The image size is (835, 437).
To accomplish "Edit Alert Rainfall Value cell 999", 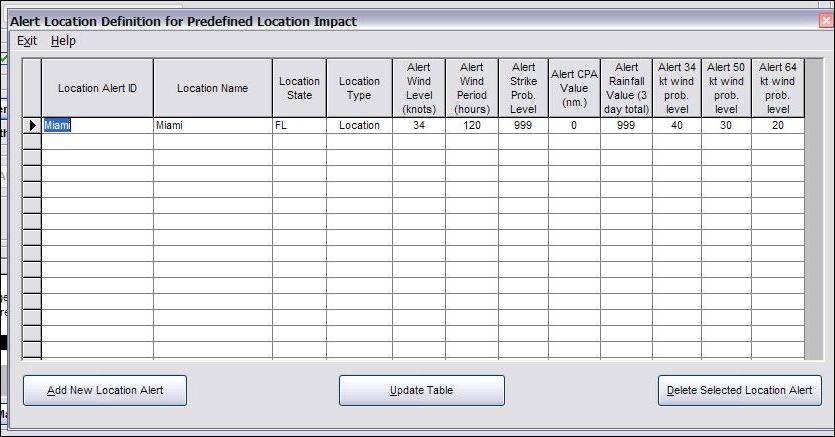I will [626, 126].
